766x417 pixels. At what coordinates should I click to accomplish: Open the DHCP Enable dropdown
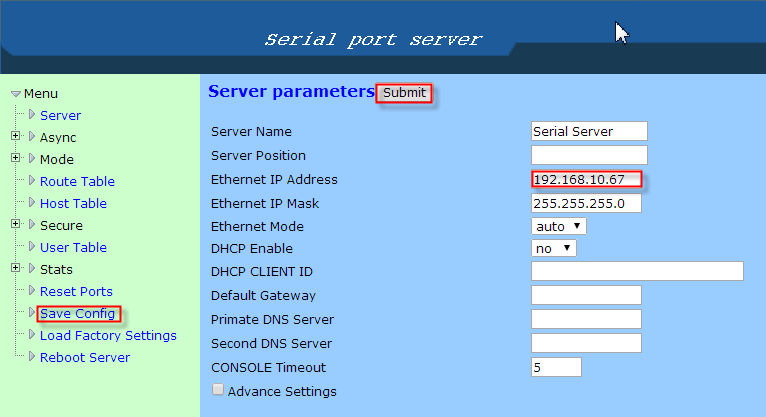(553, 248)
